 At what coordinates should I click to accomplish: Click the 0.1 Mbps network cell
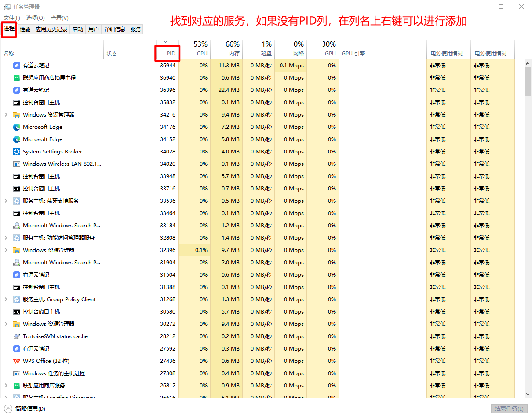291,65
